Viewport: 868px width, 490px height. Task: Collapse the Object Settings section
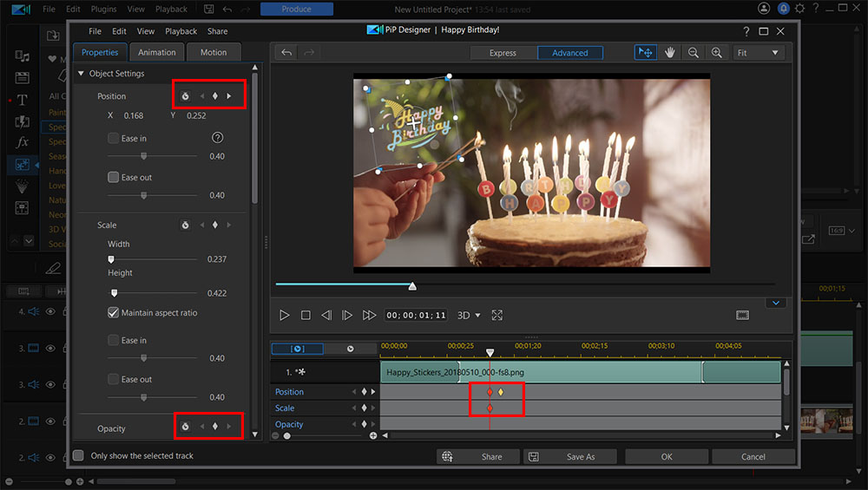(82, 74)
